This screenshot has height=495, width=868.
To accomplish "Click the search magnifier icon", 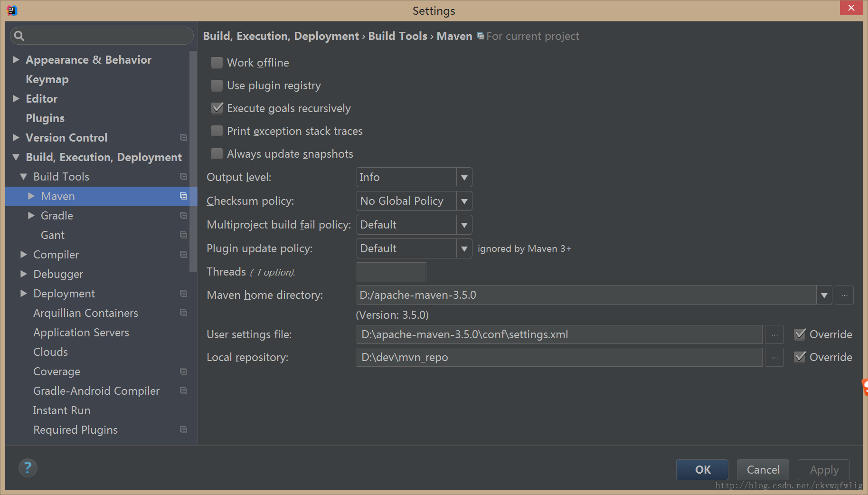I will (x=19, y=36).
